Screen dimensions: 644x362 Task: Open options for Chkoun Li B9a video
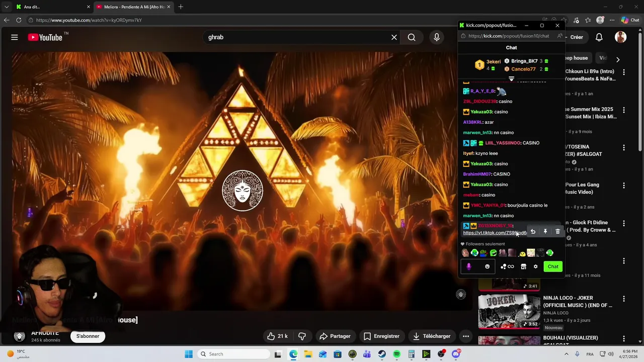[x=624, y=72]
